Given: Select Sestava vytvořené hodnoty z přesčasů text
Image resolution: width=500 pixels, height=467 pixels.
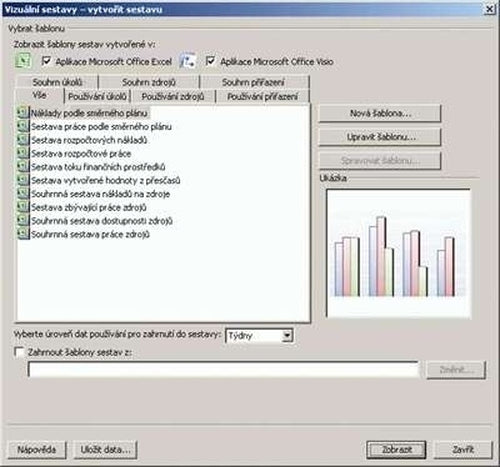Looking at the screenshot, I should coord(106,180).
